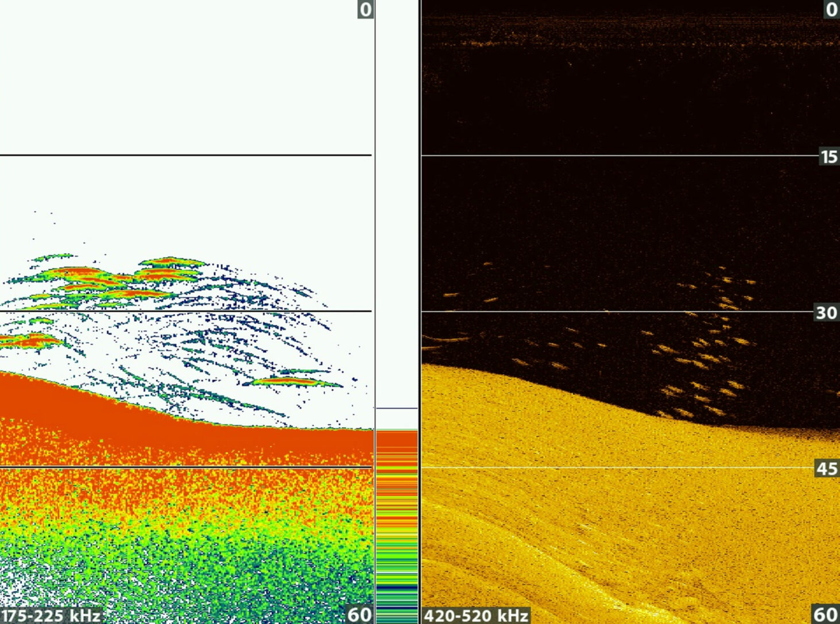Click the 175-225 kHz frequency label
This screenshot has height=624, width=840.
coord(51,615)
